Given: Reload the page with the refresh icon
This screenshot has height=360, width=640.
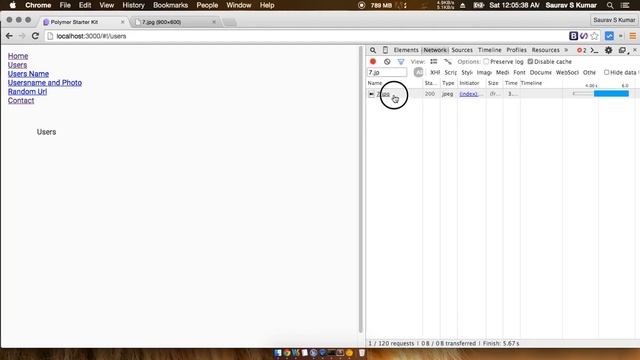Looking at the screenshot, I should pos(35,36).
